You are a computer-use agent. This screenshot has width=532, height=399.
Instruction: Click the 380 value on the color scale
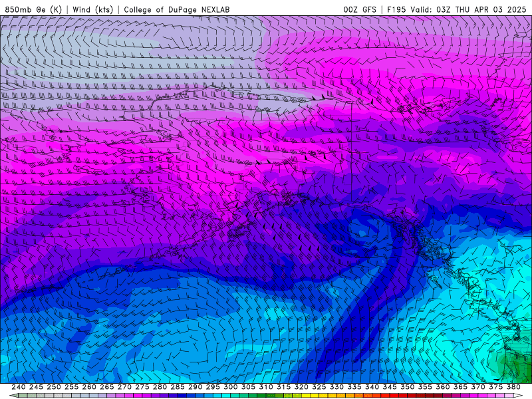pyautogui.click(x=513, y=387)
